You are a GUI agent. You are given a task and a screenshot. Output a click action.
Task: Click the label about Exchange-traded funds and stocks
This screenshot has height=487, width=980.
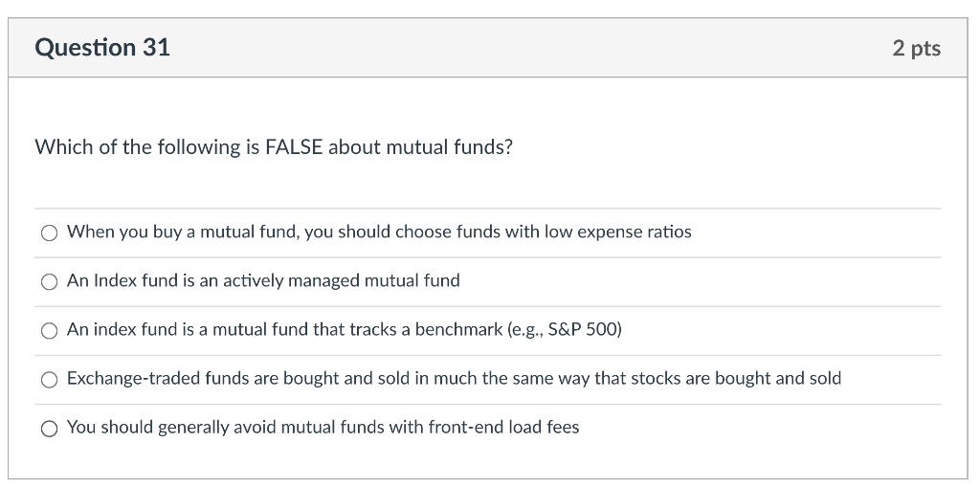(x=454, y=379)
